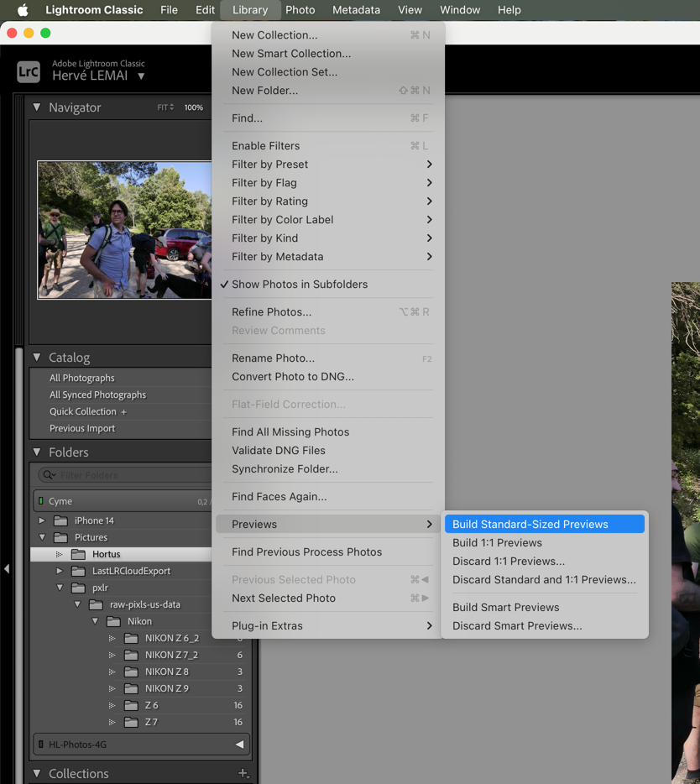This screenshot has height=784, width=700.
Task: Open the Filter by Flag submenu
Action: (x=328, y=182)
